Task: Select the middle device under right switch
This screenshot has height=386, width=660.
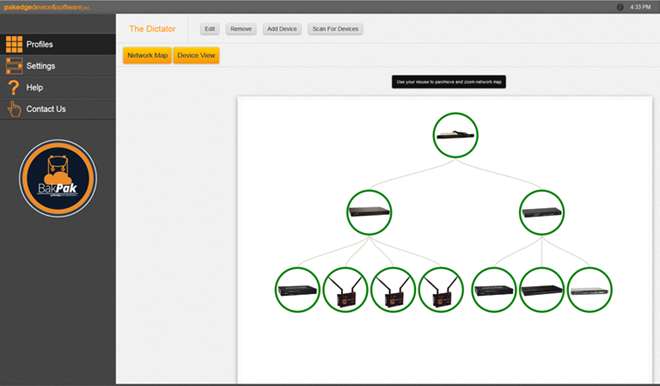Action: [x=542, y=290]
